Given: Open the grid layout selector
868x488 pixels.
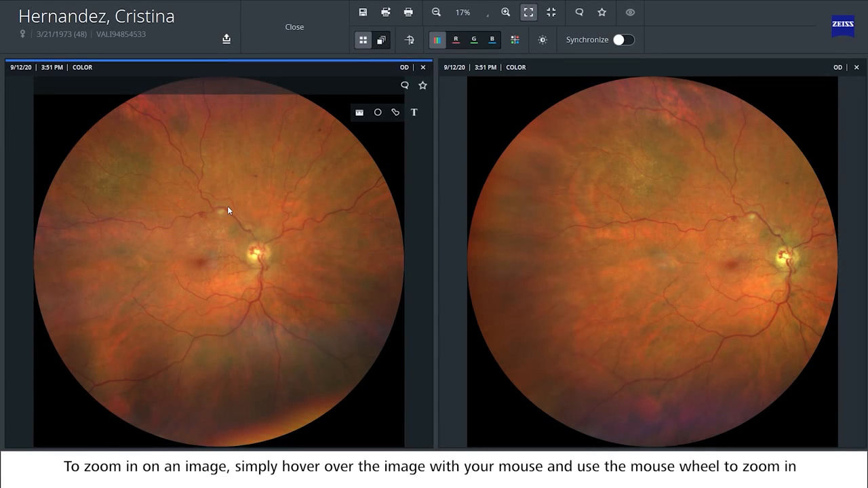Looking at the screenshot, I should (x=363, y=40).
